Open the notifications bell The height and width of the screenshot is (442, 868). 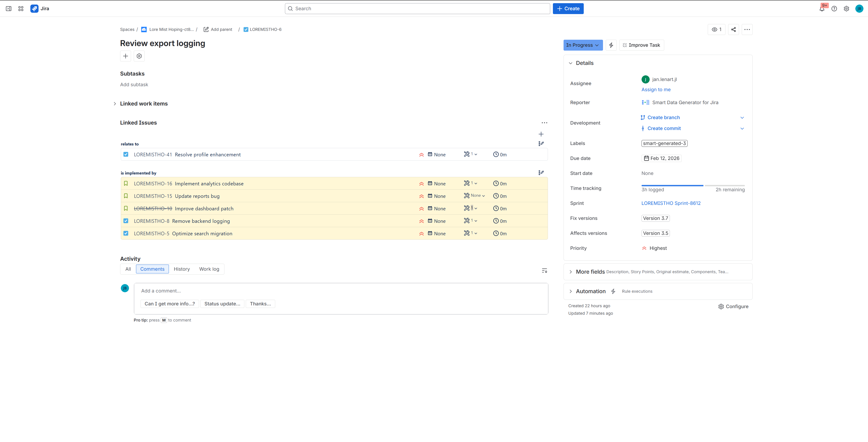point(822,9)
